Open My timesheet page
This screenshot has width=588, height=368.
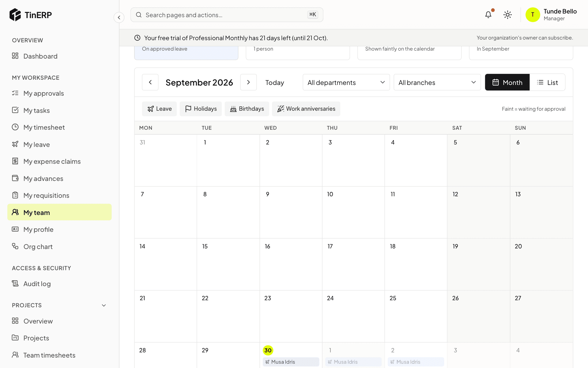coord(59,127)
